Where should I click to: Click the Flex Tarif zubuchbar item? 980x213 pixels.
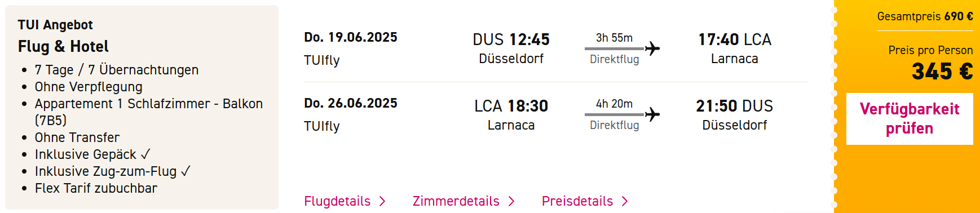[96, 188]
